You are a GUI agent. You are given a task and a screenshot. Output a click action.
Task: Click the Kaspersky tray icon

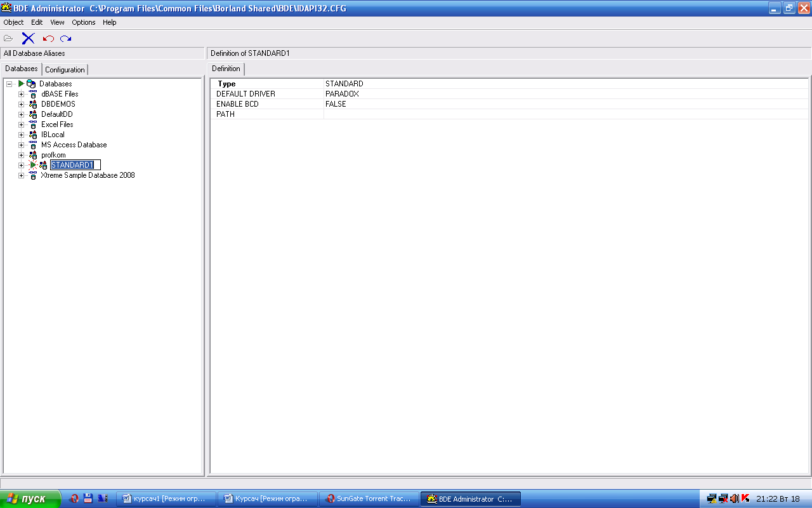pos(745,498)
